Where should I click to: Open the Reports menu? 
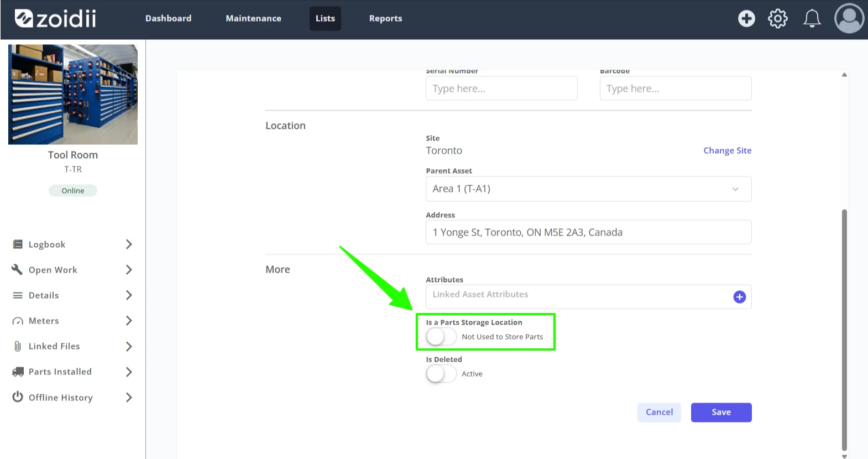tap(385, 18)
